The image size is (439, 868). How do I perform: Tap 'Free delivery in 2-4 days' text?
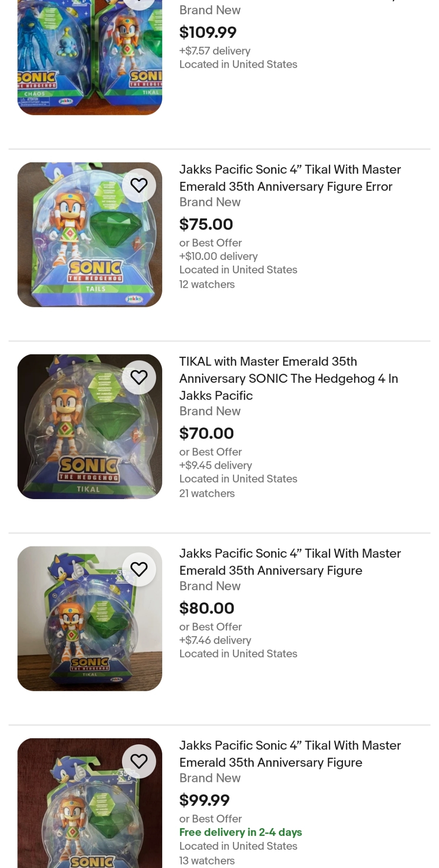(240, 832)
